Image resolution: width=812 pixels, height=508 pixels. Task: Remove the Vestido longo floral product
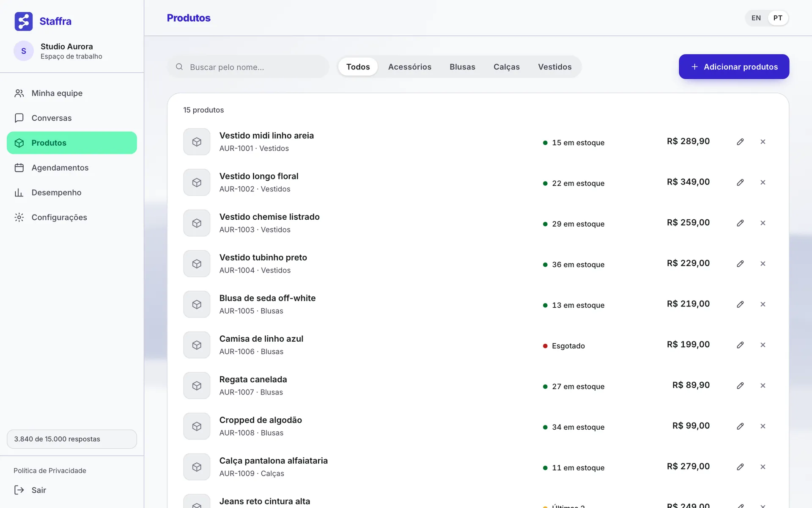763,182
